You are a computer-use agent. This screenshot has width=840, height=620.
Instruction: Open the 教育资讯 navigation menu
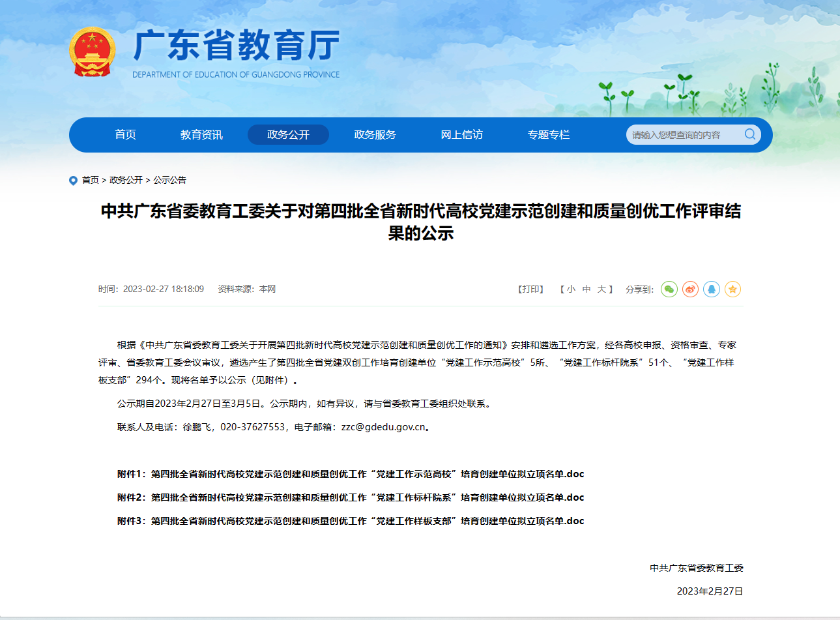tap(201, 134)
